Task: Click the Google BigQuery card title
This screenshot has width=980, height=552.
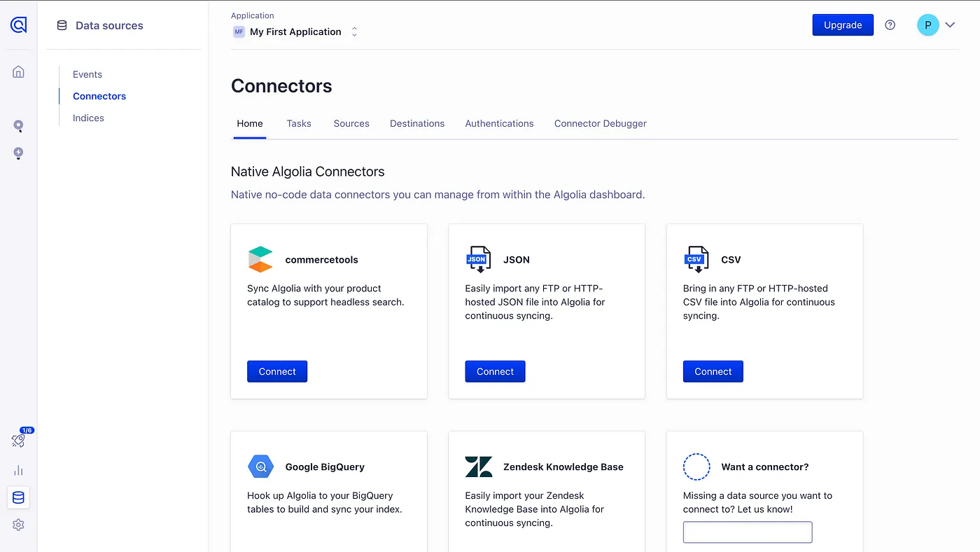Action: click(x=325, y=467)
